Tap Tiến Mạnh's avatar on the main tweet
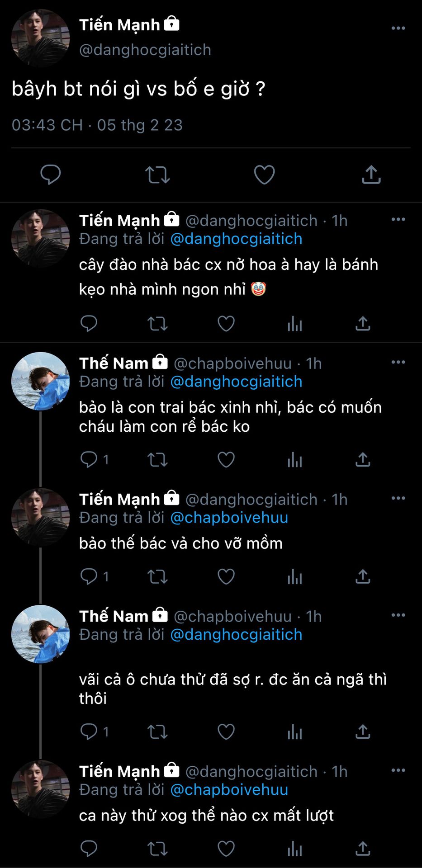 (x=40, y=38)
